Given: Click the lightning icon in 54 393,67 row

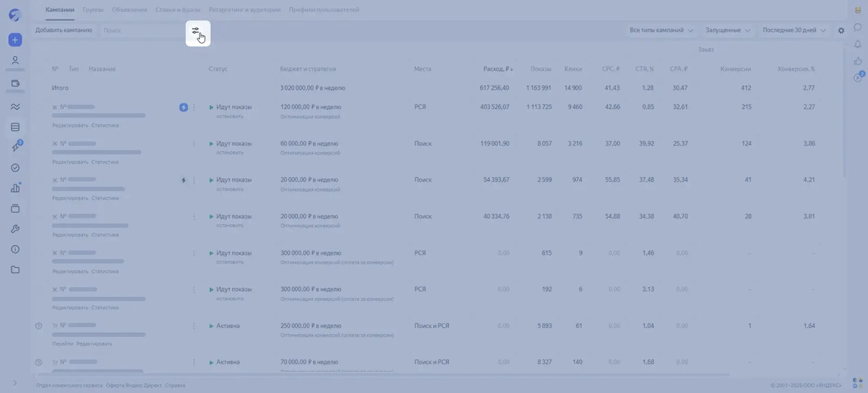Looking at the screenshot, I should (184, 180).
